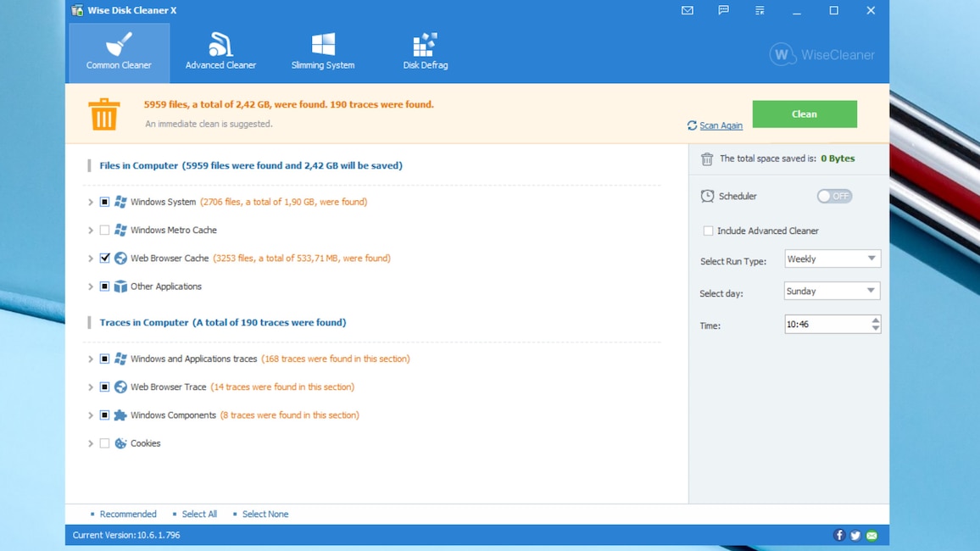The image size is (980, 551).
Task: Expand Windows and Applications traces row
Action: point(90,359)
